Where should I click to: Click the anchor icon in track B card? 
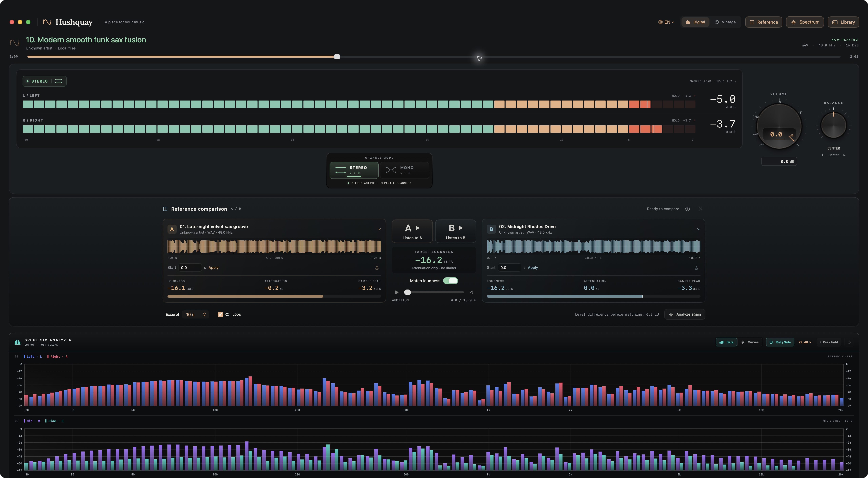click(696, 268)
